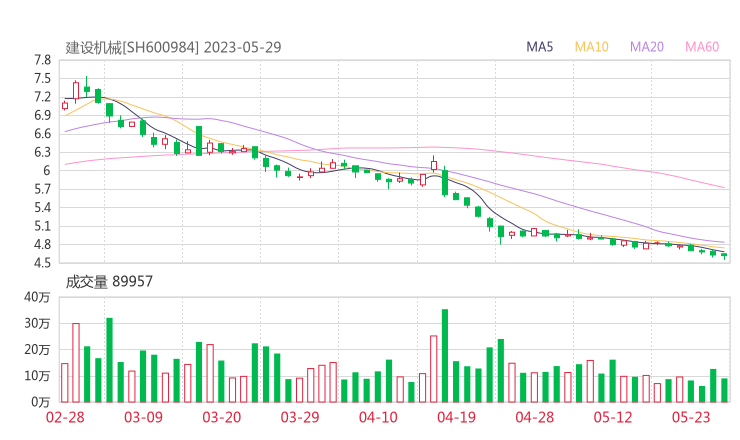Click the 05-12 date axis label
The height and width of the screenshot is (440, 740).
[x=613, y=417]
